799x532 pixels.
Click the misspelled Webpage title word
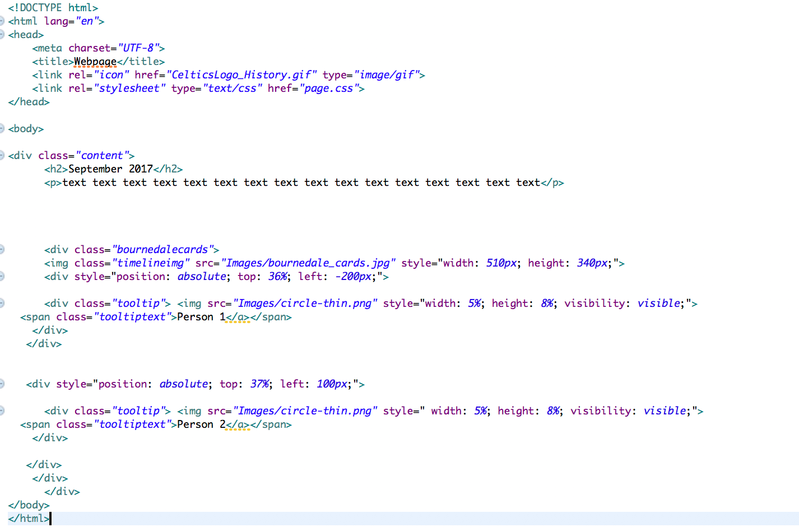(x=95, y=61)
